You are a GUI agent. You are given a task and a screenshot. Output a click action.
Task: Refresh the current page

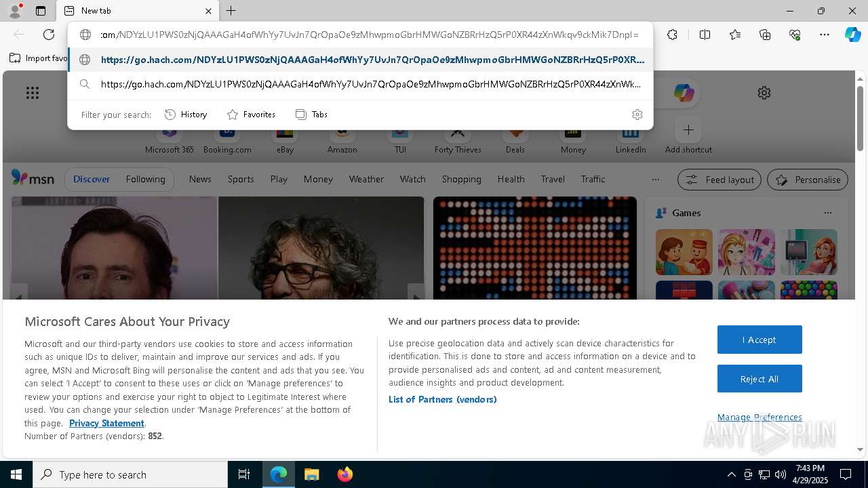point(49,35)
